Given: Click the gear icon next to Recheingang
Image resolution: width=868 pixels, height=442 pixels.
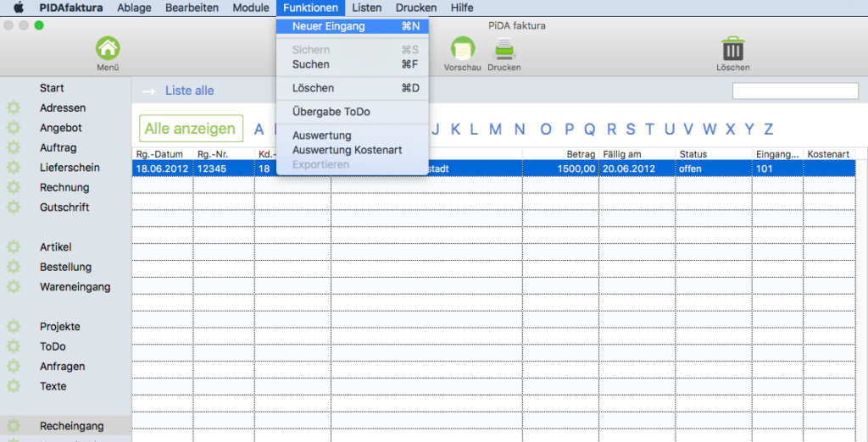Looking at the screenshot, I should [x=14, y=426].
